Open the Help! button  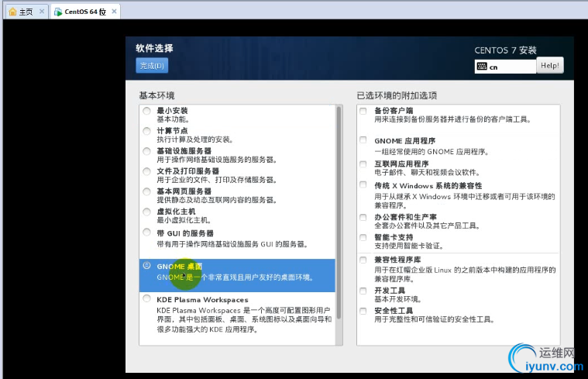[550, 65]
